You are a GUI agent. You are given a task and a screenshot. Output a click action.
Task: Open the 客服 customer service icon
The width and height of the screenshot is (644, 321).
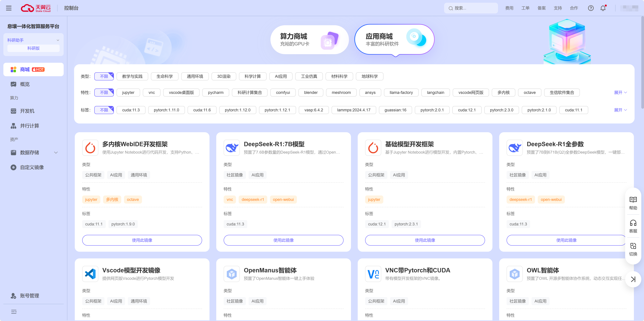point(633,226)
